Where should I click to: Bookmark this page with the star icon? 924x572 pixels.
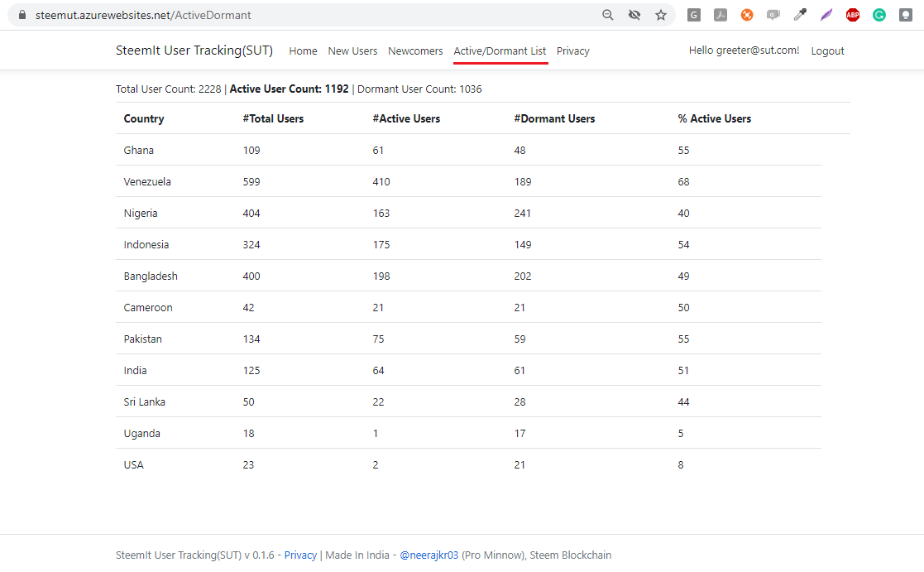tap(661, 15)
